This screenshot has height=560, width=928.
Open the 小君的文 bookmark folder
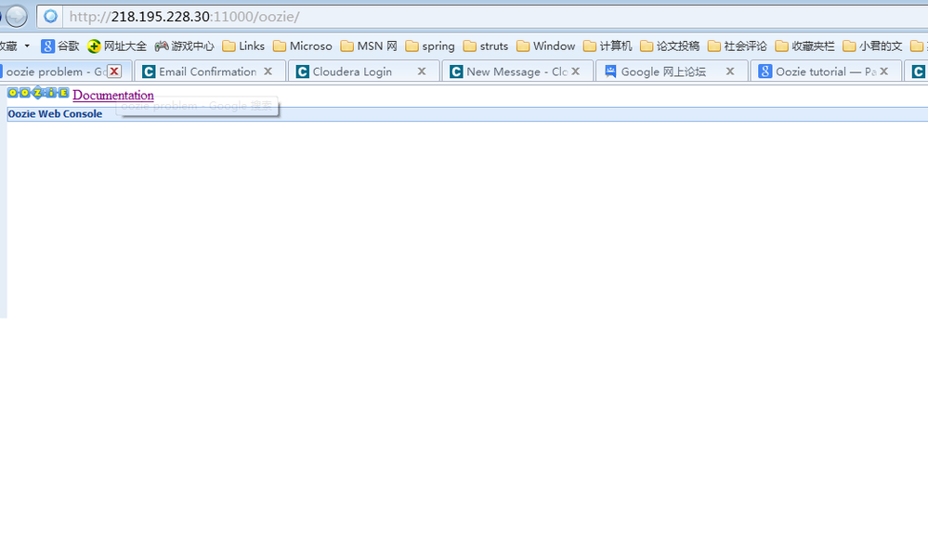point(872,46)
